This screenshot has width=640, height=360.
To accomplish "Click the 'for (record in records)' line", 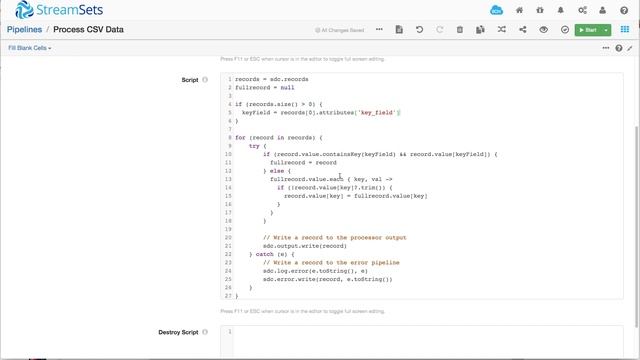I will tap(278, 138).
